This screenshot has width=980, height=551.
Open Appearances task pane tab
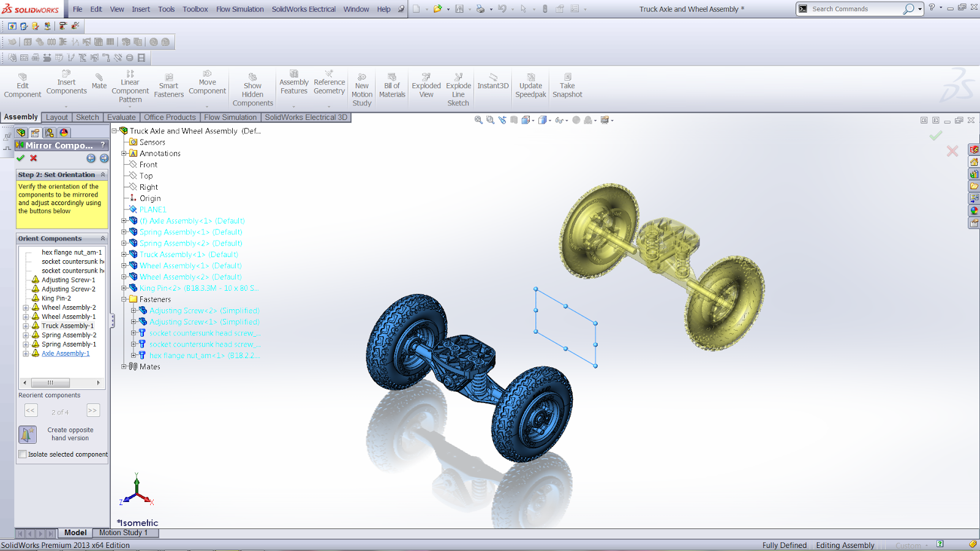(974, 211)
